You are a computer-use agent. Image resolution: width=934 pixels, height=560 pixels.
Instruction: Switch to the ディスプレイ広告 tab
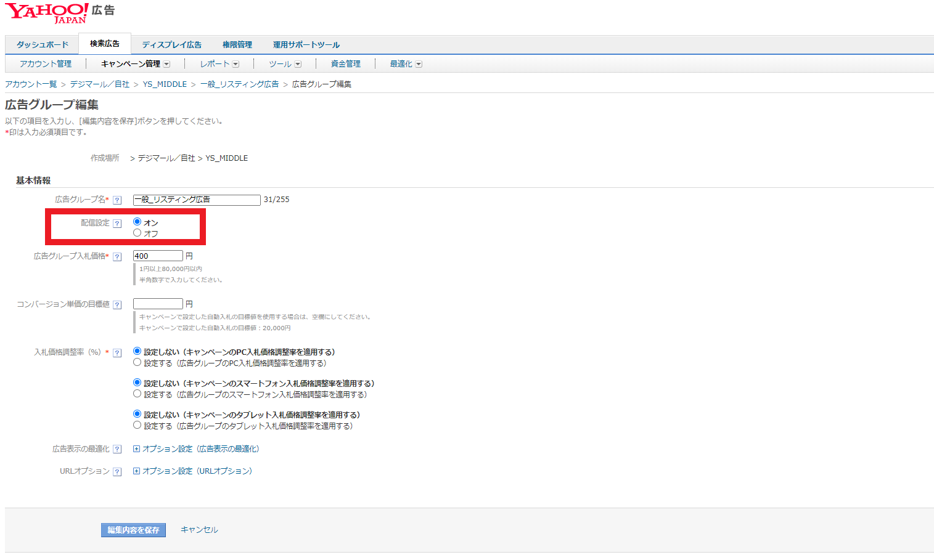coord(172,45)
